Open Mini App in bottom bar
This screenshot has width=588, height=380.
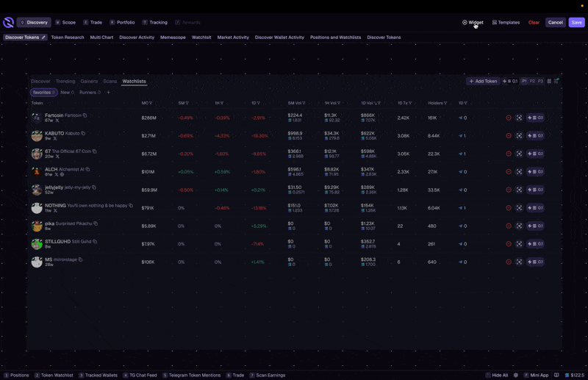point(537,375)
